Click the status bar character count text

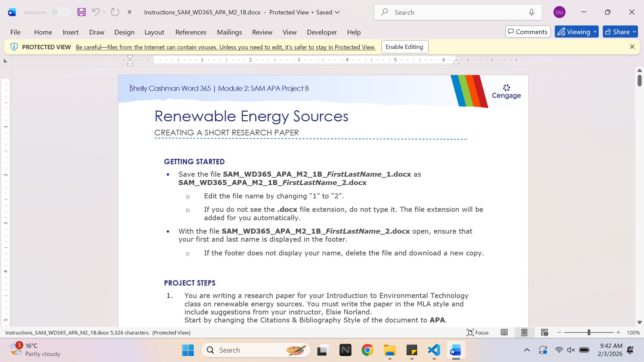coord(98,333)
